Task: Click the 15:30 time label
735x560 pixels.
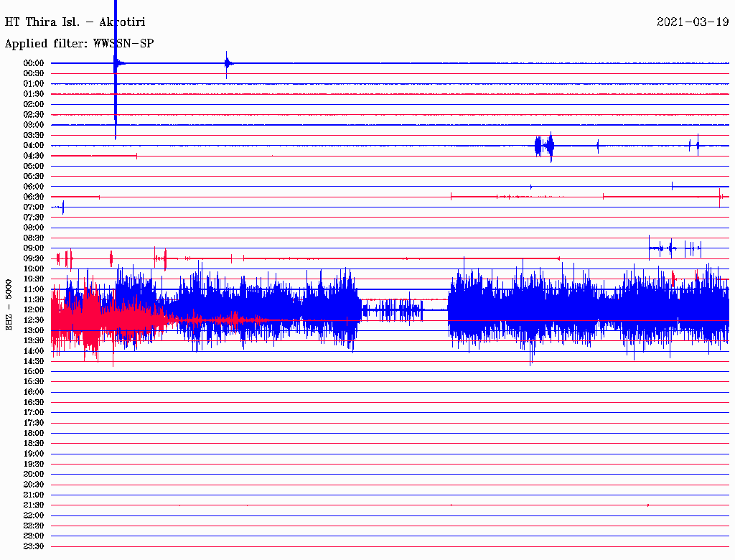Action: 34,382
